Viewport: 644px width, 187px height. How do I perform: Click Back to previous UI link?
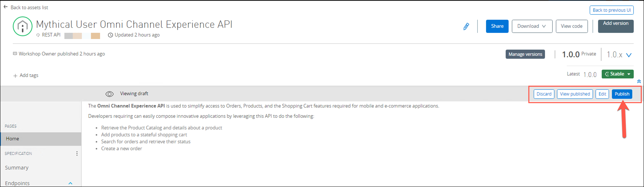point(611,10)
